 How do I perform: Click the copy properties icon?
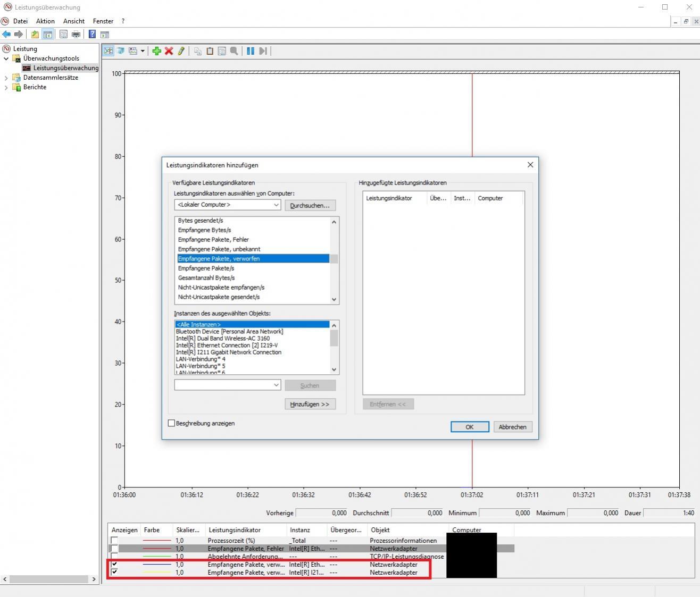click(198, 51)
